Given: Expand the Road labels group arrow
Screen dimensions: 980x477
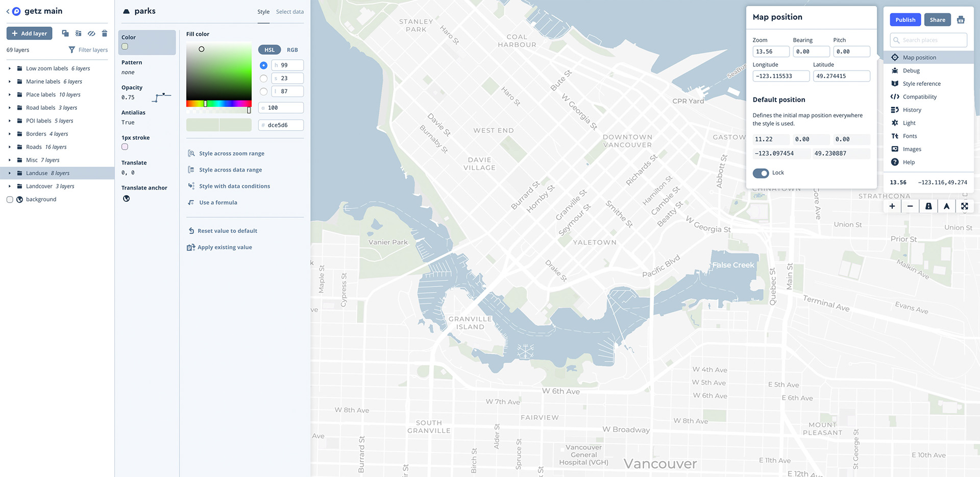Looking at the screenshot, I should 9,108.
